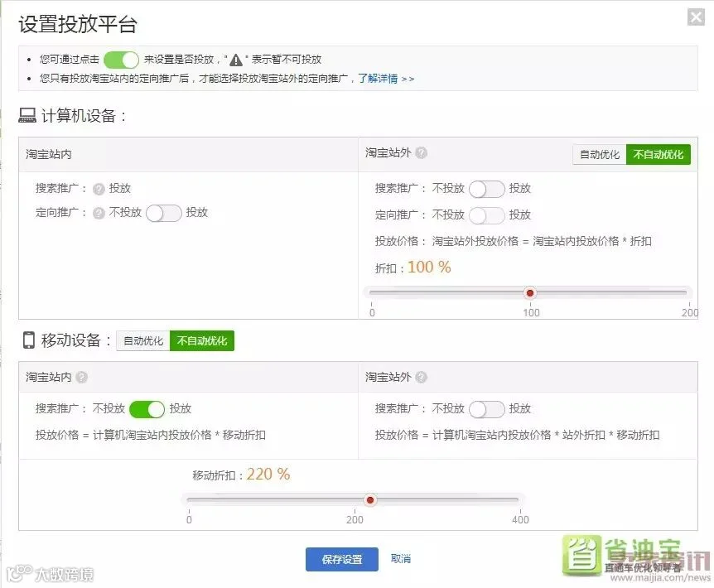Click help icon beside 定向推广 in computer 淘宝站内
Viewport: 714px width, 588px height.
tap(99, 213)
